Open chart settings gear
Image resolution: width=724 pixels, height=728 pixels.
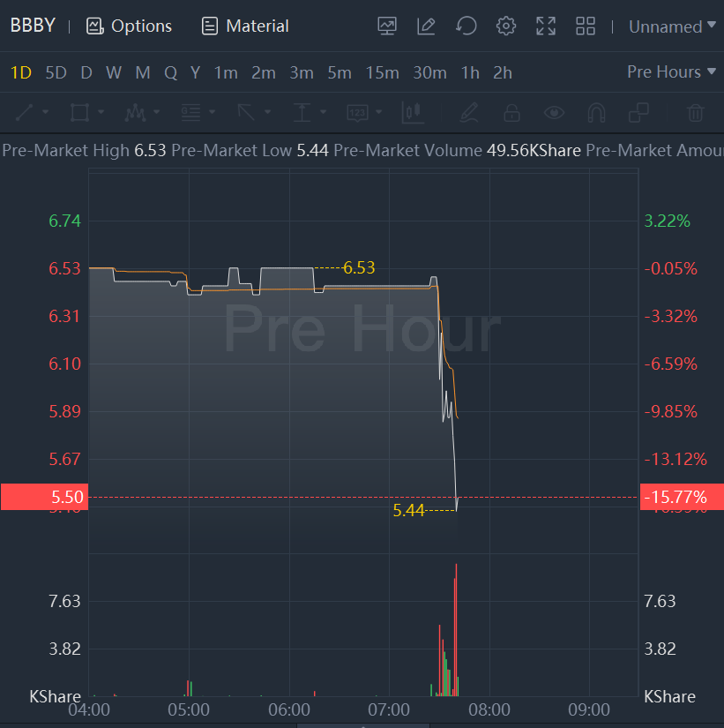coord(506,26)
